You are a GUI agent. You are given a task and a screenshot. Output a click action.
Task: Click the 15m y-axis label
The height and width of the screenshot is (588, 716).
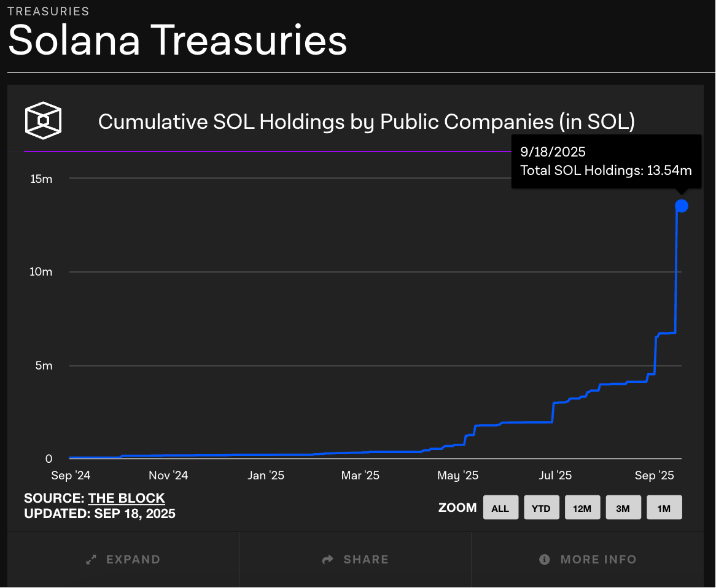point(41,179)
